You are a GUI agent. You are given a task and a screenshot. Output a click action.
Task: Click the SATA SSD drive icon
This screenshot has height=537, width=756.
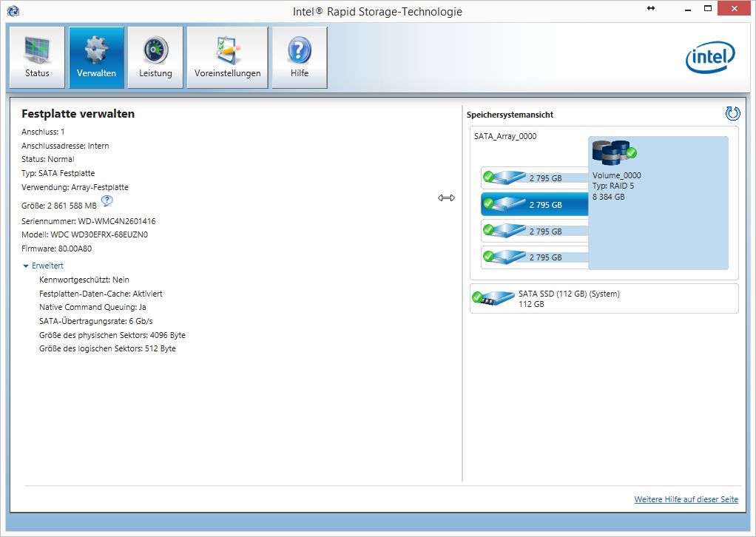coord(493,298)
